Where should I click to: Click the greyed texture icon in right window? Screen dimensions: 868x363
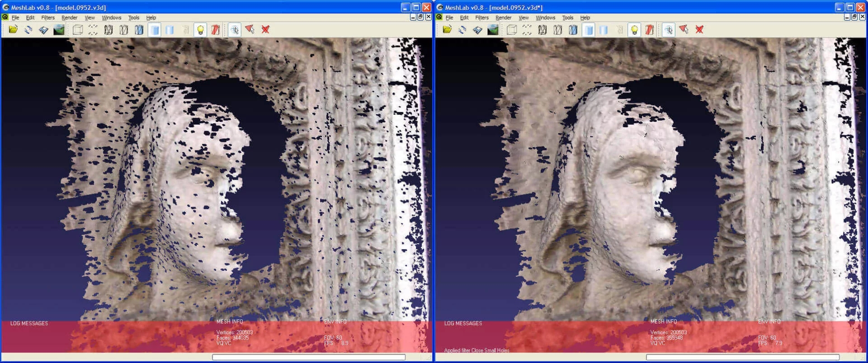[x=619, y=30]
